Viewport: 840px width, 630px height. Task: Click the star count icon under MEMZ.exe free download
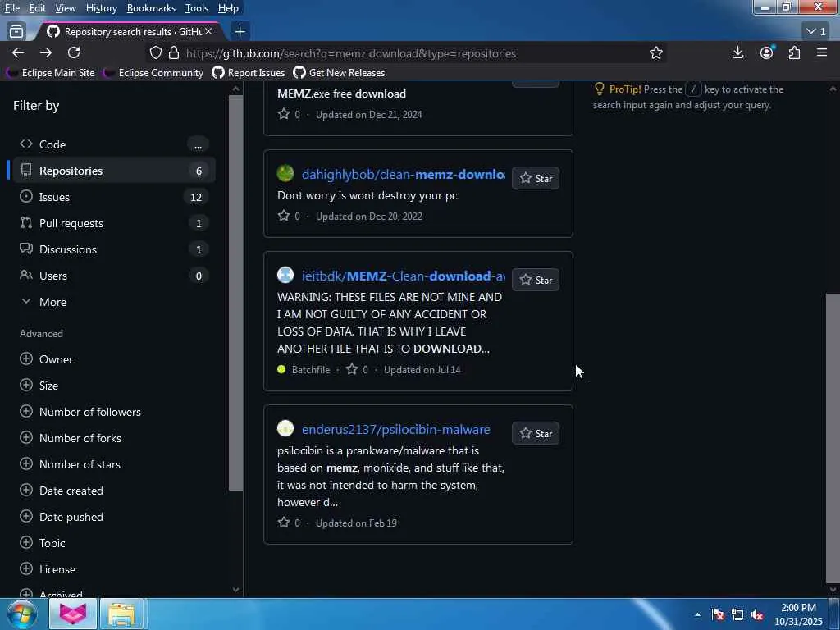(x=283, y=113)
